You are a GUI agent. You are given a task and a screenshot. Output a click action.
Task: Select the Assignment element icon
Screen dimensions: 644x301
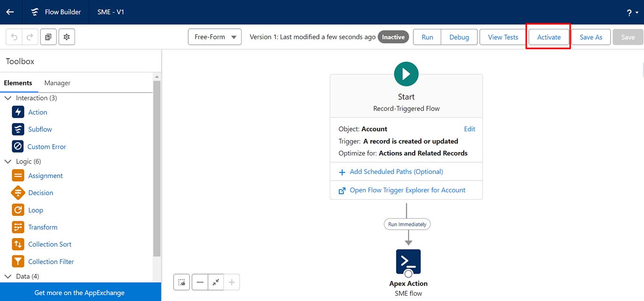coord(18,175)
